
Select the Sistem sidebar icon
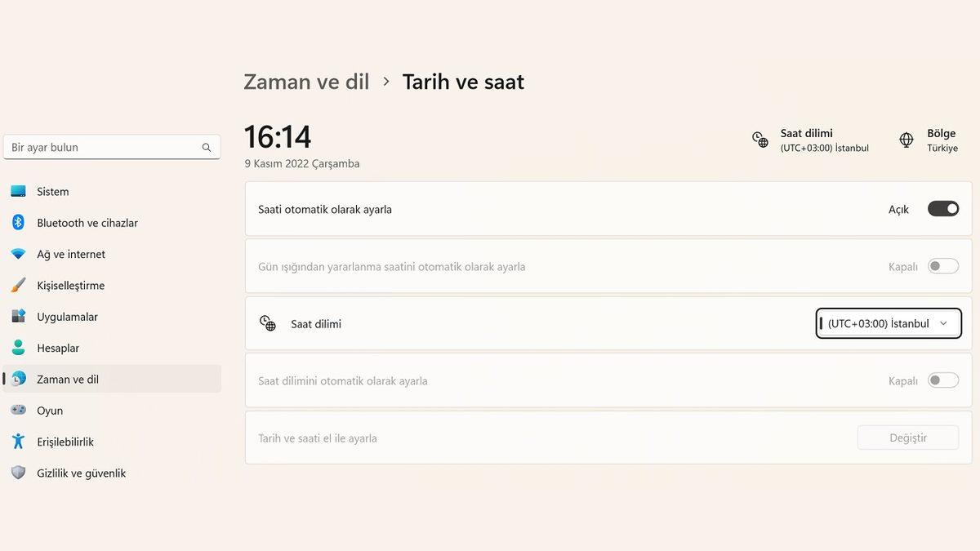20,191
